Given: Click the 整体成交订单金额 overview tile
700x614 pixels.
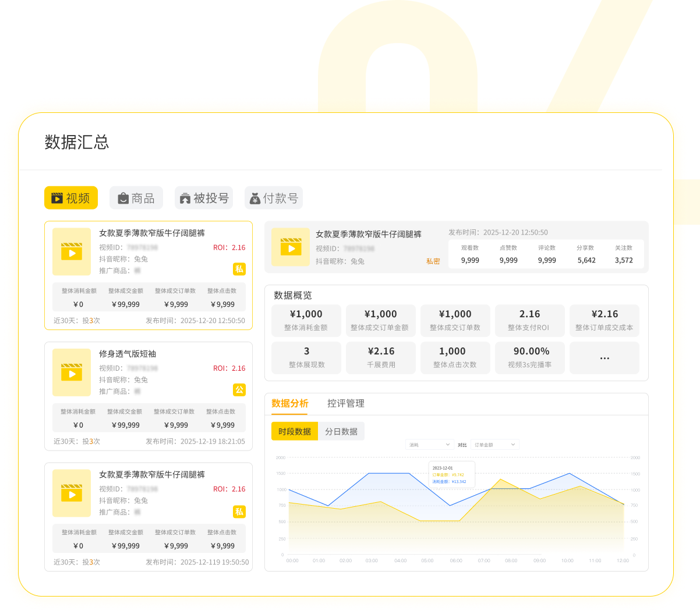Looking at the screenshot, I should (x=381, y=320).
